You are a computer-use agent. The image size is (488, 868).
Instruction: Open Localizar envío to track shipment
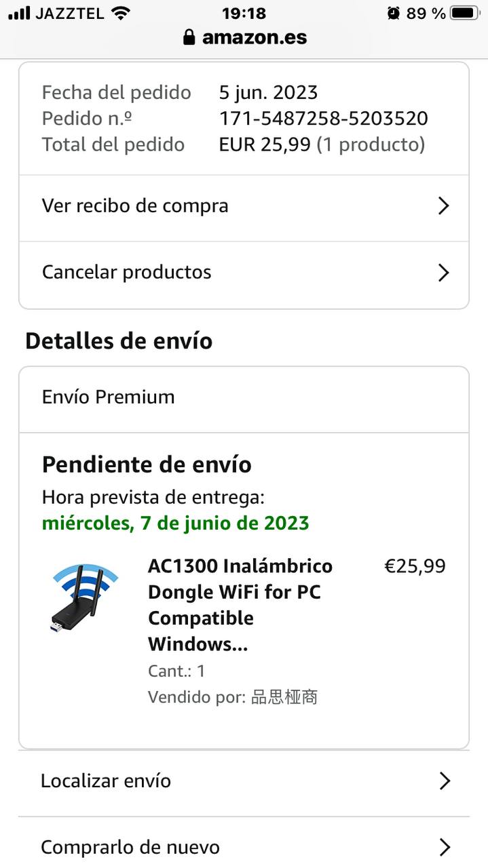106,781
